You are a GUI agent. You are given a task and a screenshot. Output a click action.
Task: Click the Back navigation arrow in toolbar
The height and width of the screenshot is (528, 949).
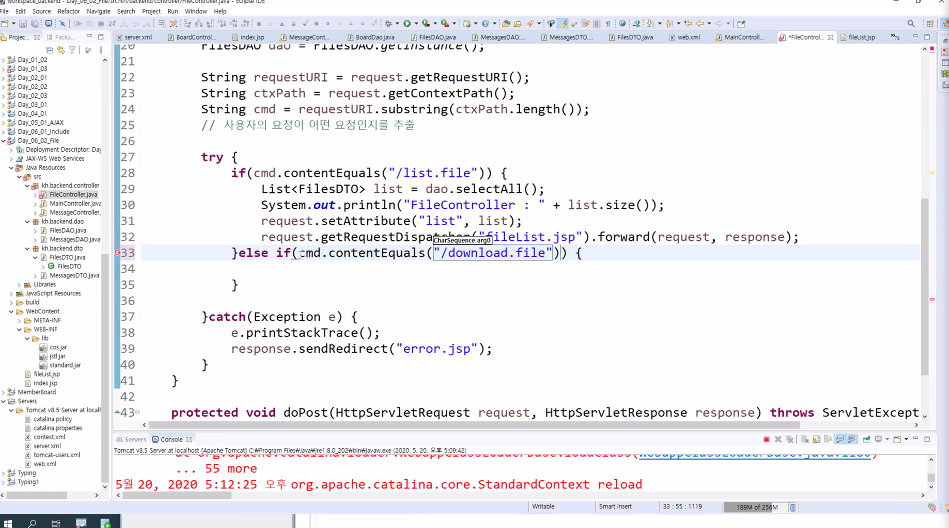700,24
